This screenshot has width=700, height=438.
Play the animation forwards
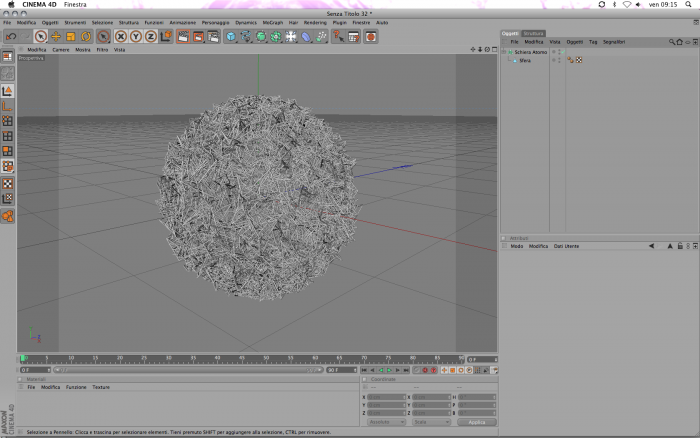(x=389, y=370)
